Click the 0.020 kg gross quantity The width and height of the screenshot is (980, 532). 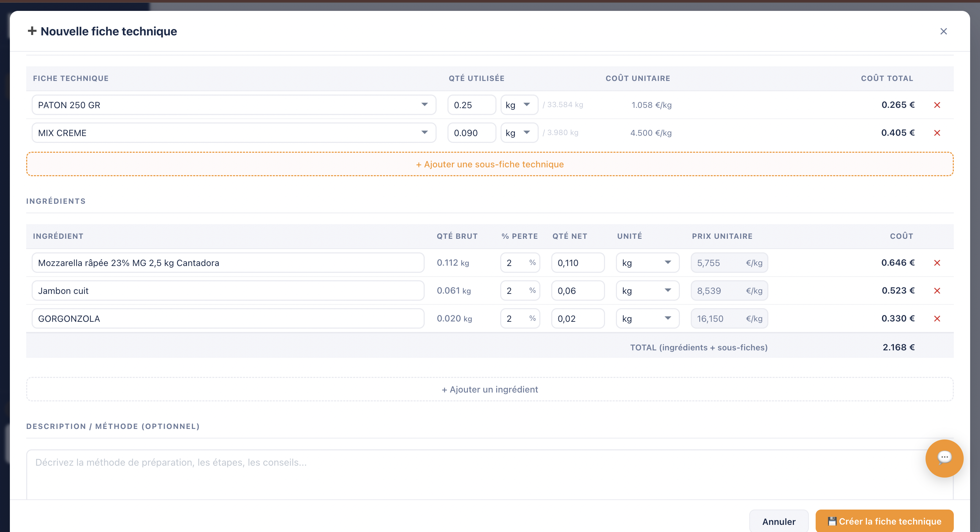click(454, 318)
